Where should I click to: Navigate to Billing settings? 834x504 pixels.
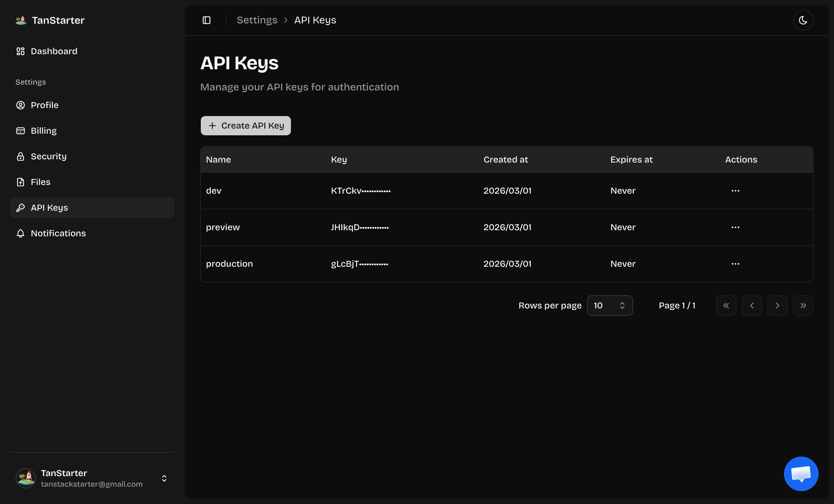[44, 130]
